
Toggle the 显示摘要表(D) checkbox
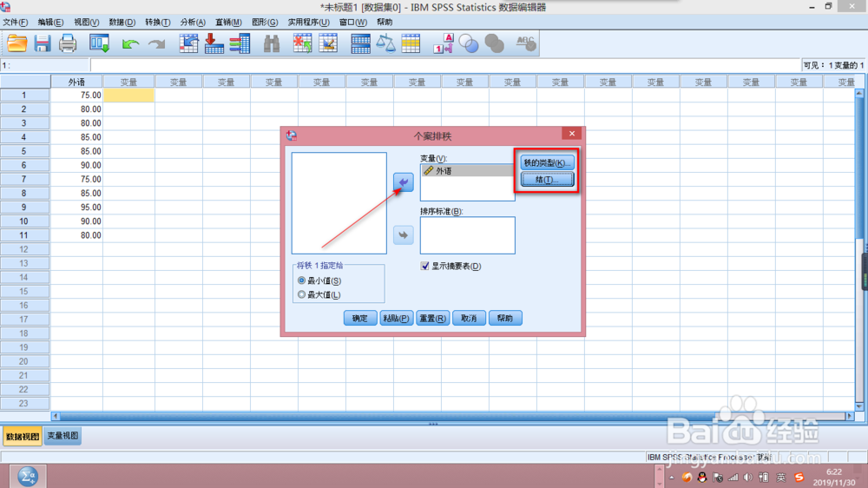424,266
